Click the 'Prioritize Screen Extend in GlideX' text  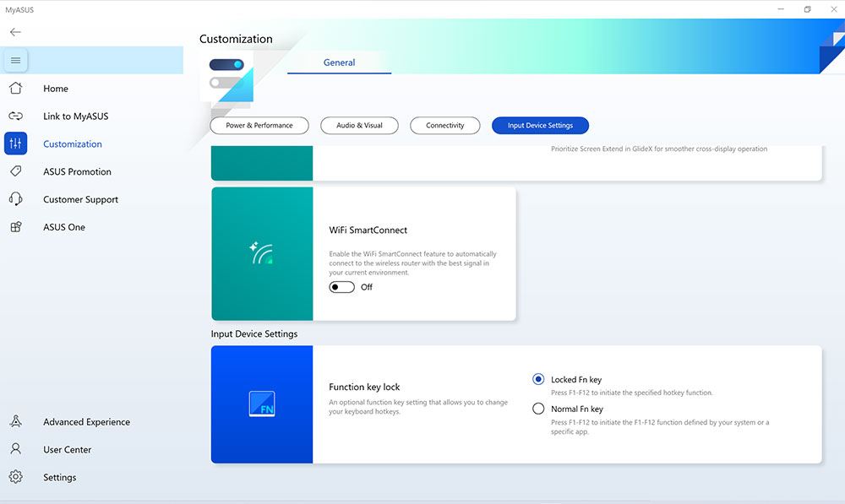coord(659,149)
